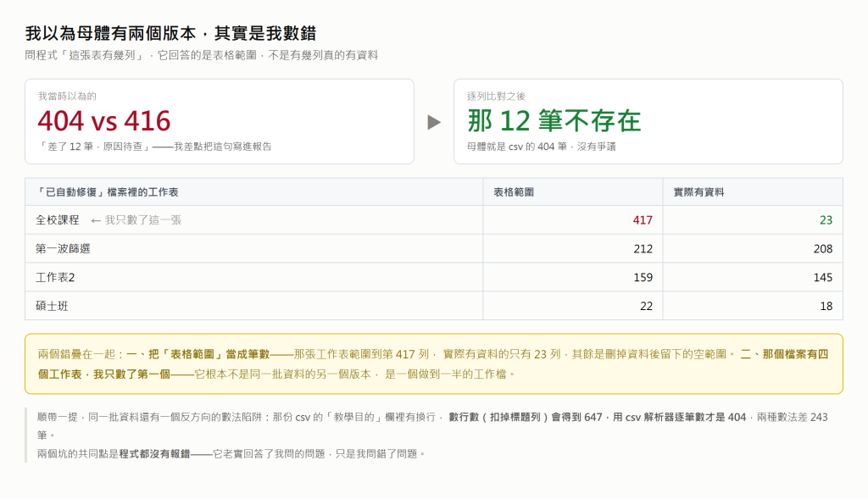Click the value 212
The width and height of the screenshot is (868, 499).
643,249
